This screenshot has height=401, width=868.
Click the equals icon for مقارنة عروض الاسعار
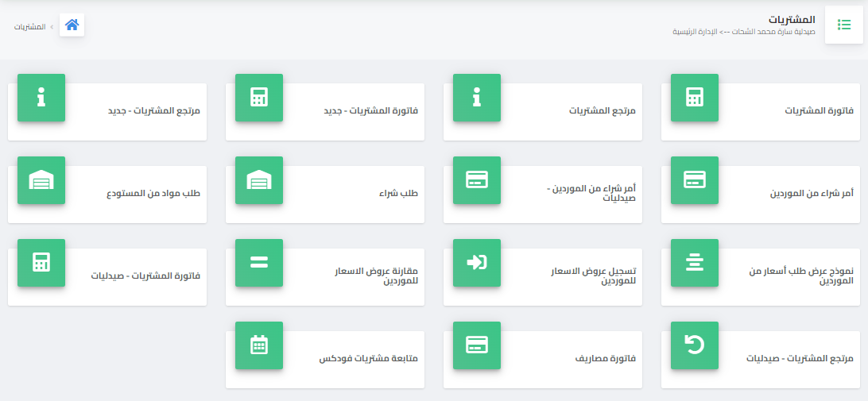(258, 263)
